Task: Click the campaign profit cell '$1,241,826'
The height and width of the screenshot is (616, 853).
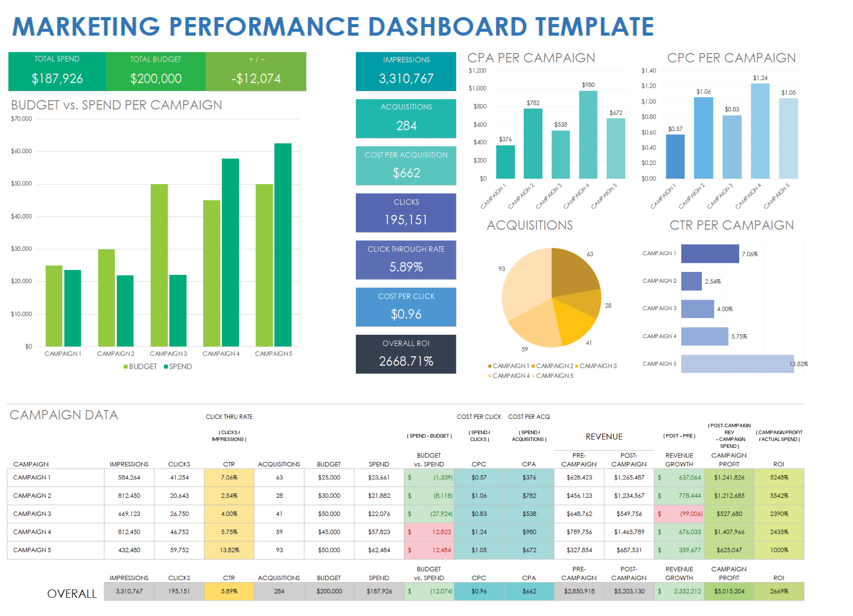Action: (x=729, y=478)
